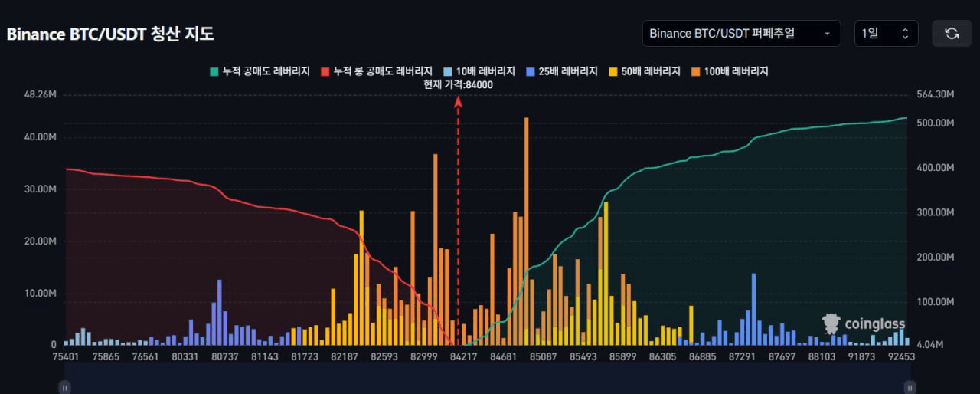The width and height of the screenshot is (980, 394).
Task: Click the red dashed current price line
Action: pyautogui.click(x=459, y=222)
